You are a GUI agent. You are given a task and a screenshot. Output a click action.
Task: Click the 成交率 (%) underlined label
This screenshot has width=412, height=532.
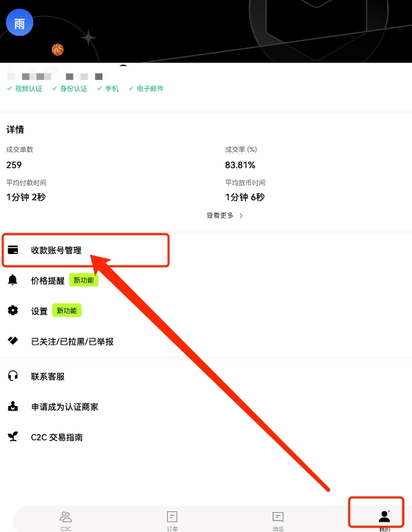coord(241,149)
